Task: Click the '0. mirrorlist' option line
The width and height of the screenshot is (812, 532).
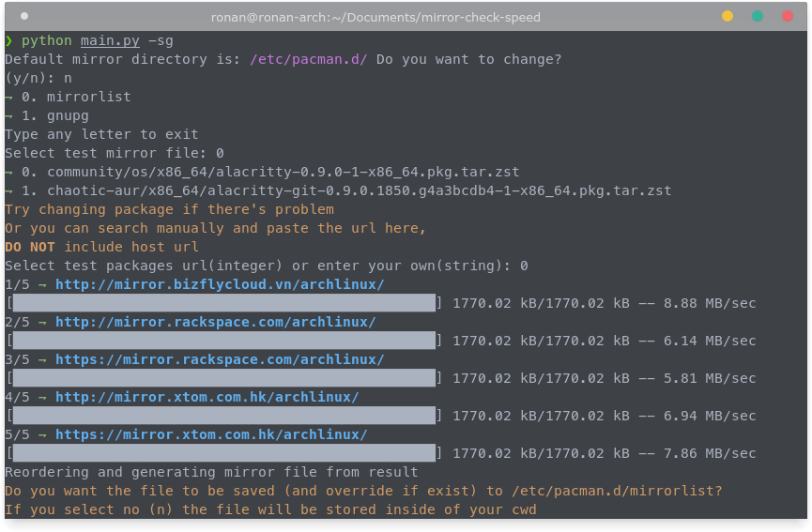Action: pos(68,97)
